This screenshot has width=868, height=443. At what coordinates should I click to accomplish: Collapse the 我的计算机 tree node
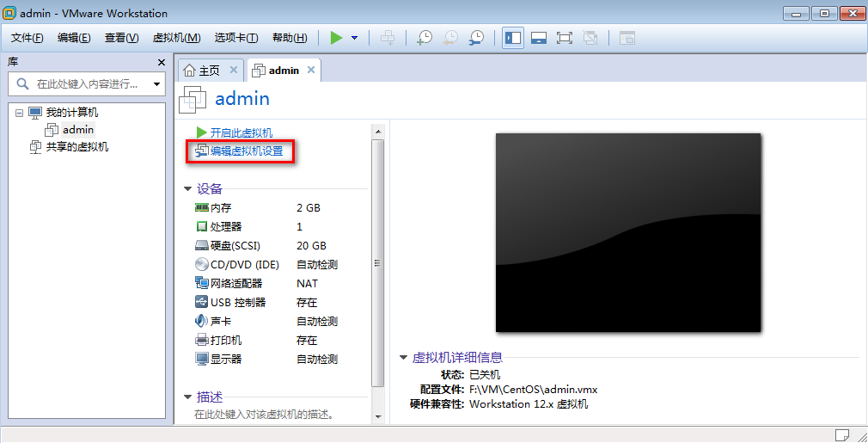[x=19, y=113]
